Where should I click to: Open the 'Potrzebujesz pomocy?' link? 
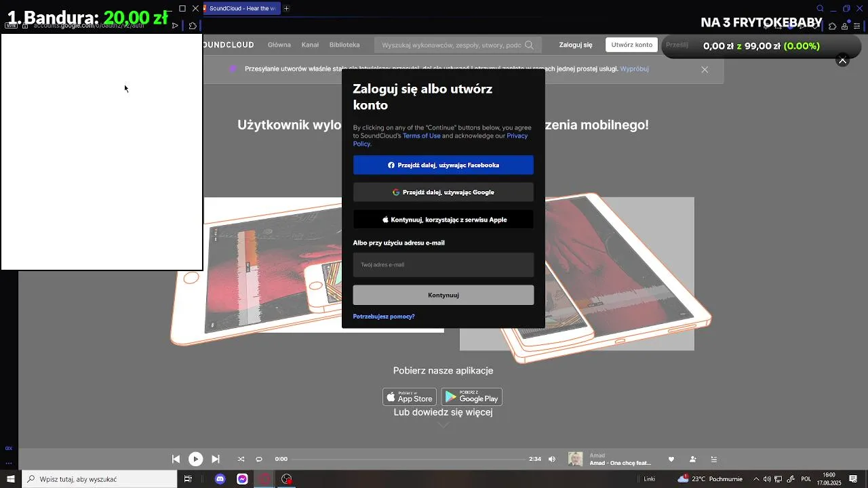384,317
